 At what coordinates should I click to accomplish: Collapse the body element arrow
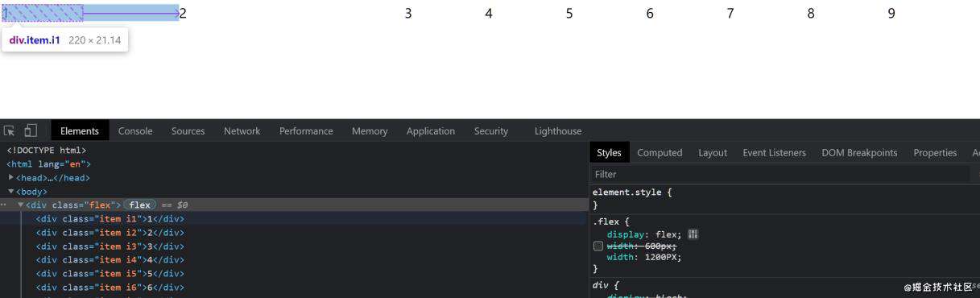(x=10, y=191)
